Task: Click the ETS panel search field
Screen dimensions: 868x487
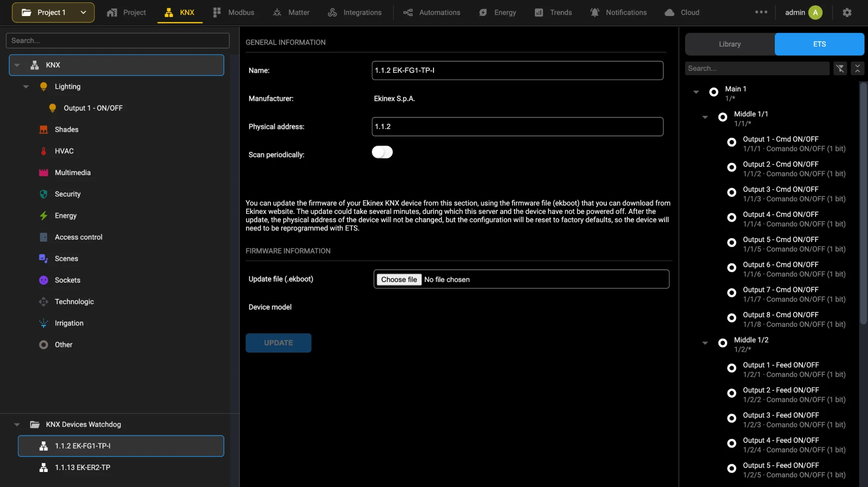Action: tap(757, 68)
